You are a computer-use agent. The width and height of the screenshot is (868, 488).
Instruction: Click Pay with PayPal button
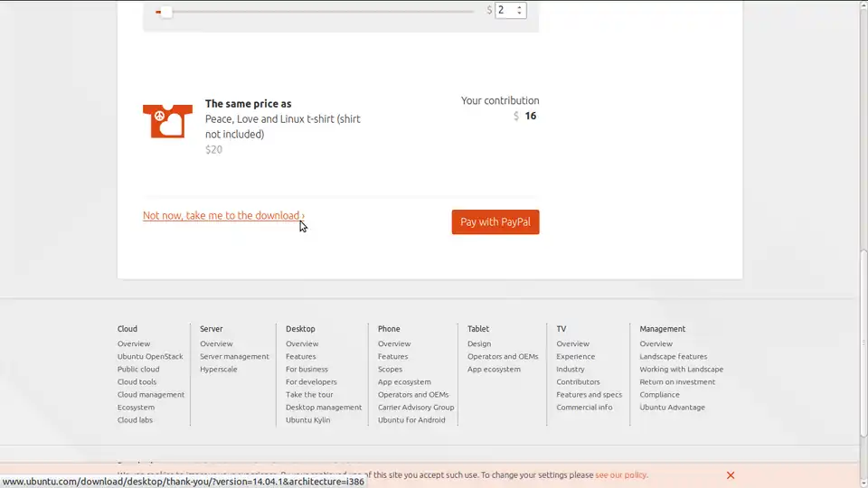coord(495,222)
